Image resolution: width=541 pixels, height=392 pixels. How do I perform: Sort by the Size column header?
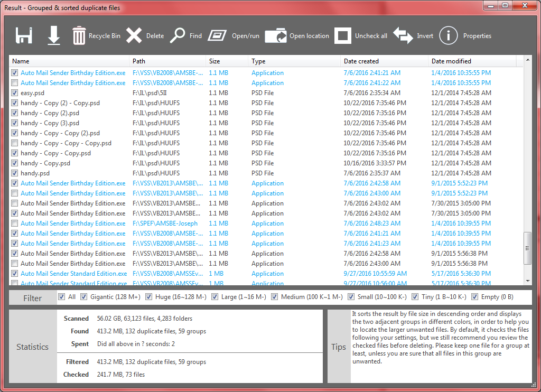pos(227,61)
